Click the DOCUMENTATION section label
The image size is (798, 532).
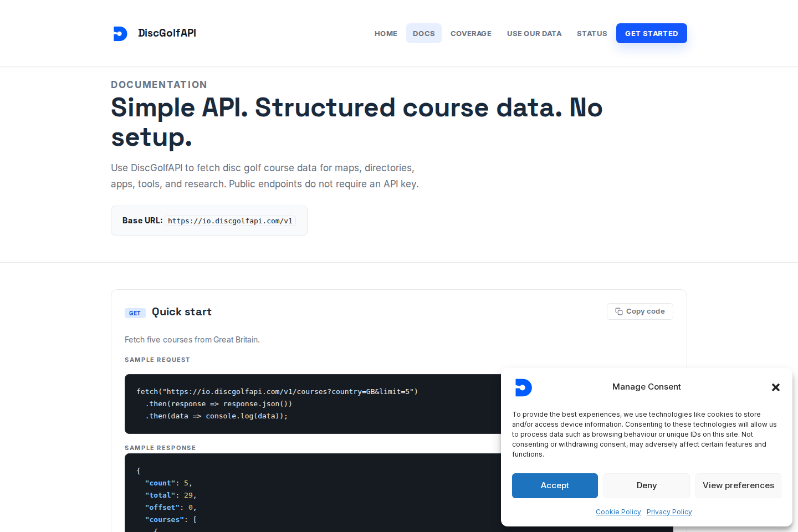point(159,85)
